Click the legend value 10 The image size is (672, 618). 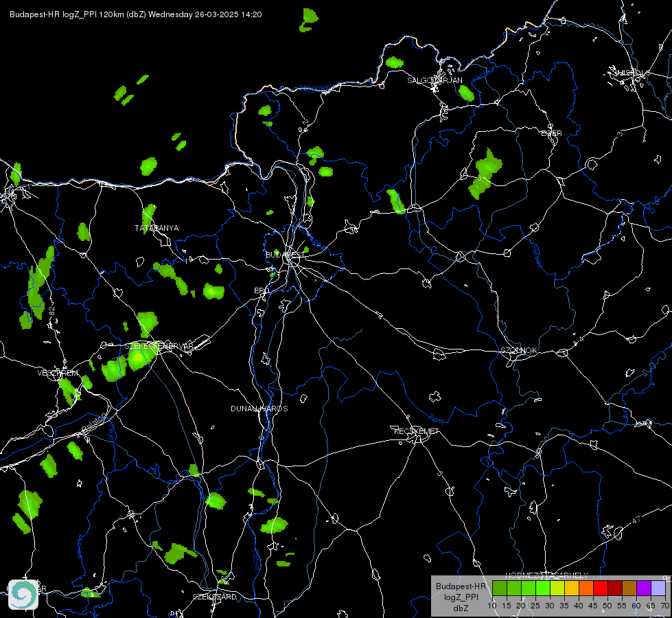coord(491,606)
